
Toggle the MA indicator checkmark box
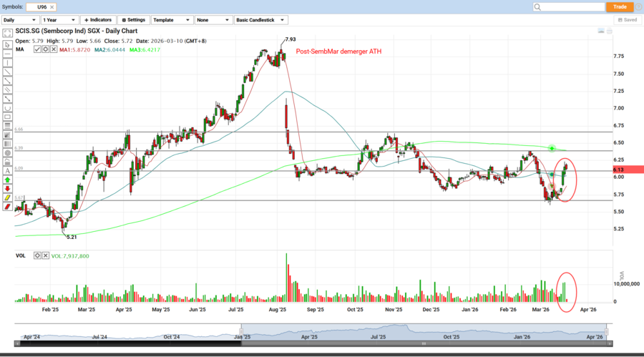[36, 51]
